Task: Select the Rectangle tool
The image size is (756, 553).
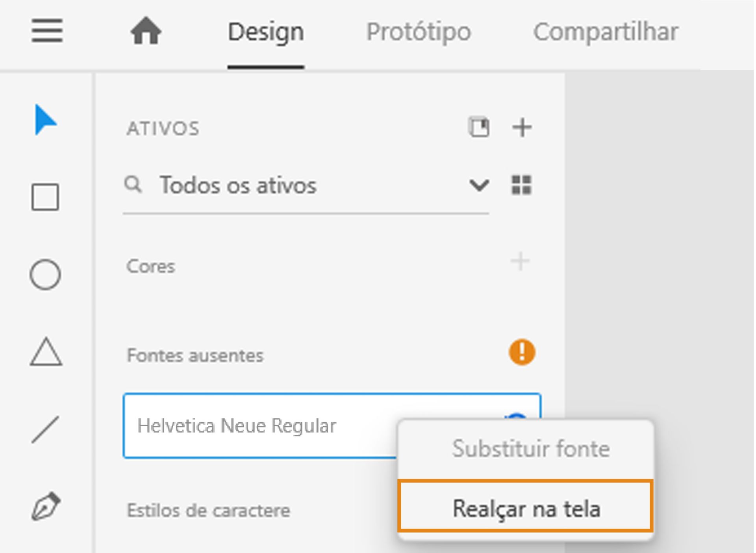Action: tap(44, 198)
